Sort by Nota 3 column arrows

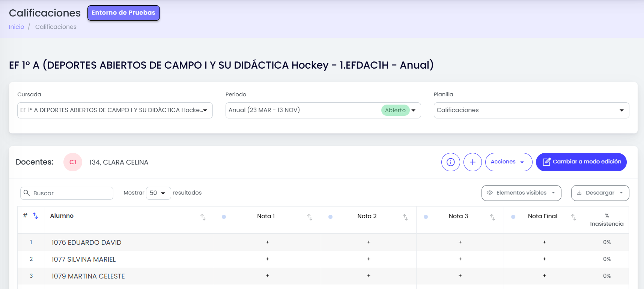[x=493, y=217]
